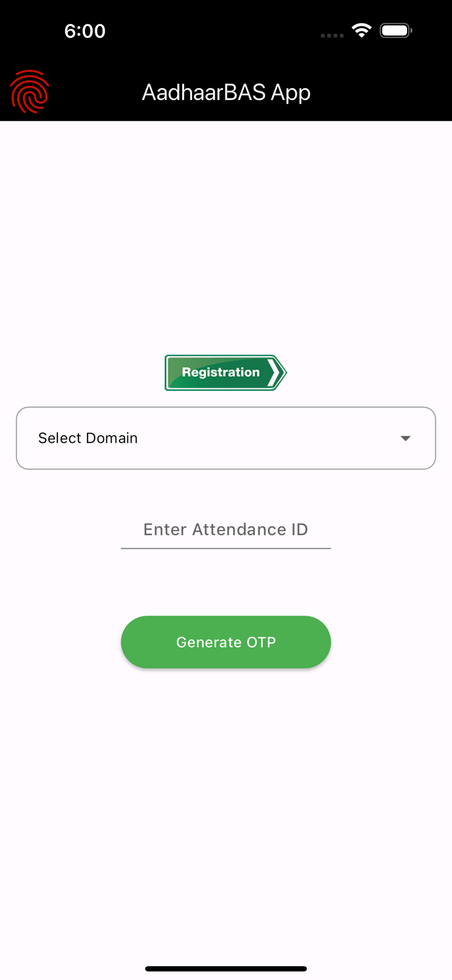Tap the underline below Attendance ID field

pos(226,549)
